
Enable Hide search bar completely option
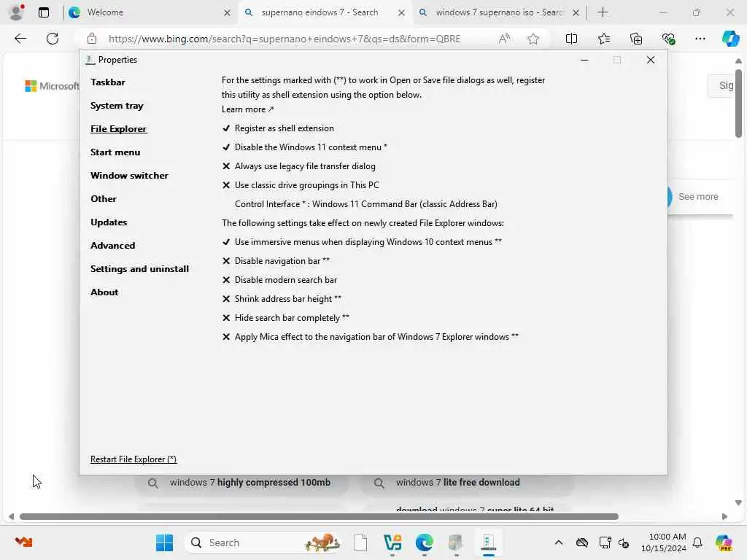pos(286,318)
